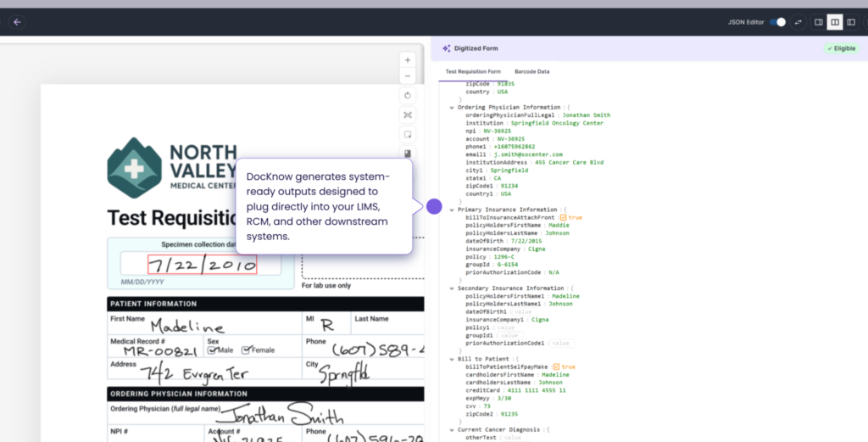This screenshot has height=442, width=868.
Task: Click the purple tooltip hotspot dot
Action: (x=434, y=206)
